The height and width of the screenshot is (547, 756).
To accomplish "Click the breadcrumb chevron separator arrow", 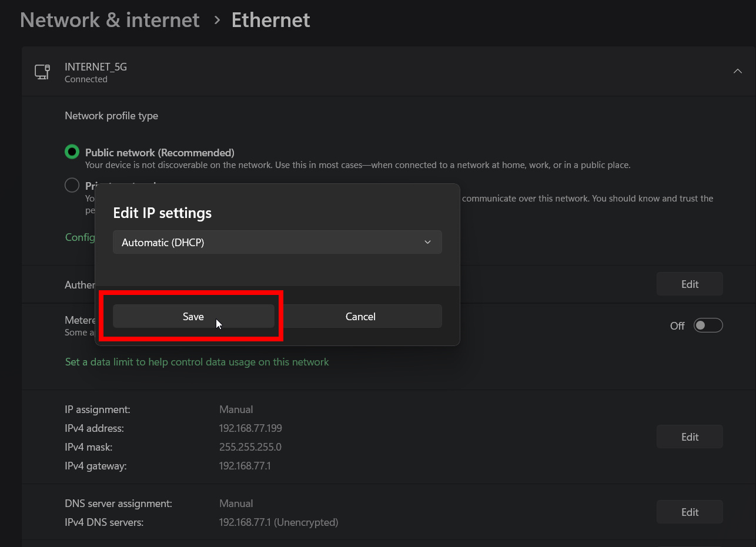I will (217, 20).
